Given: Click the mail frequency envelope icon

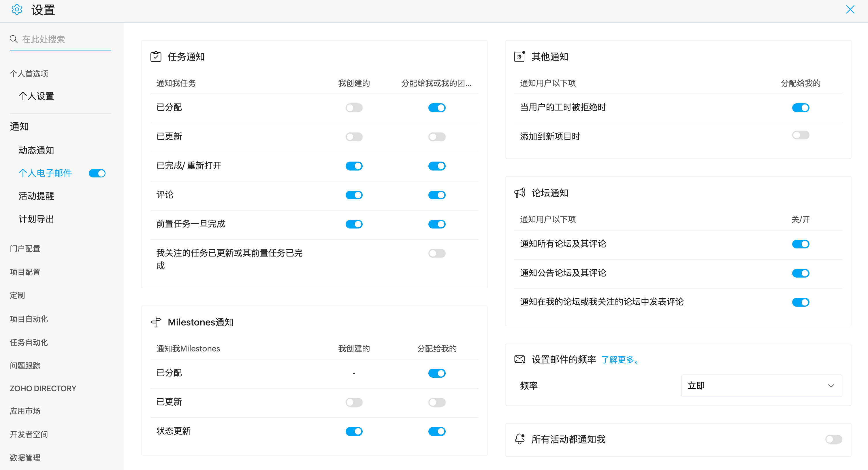Looking at the screenshot, I should point(519,359).
